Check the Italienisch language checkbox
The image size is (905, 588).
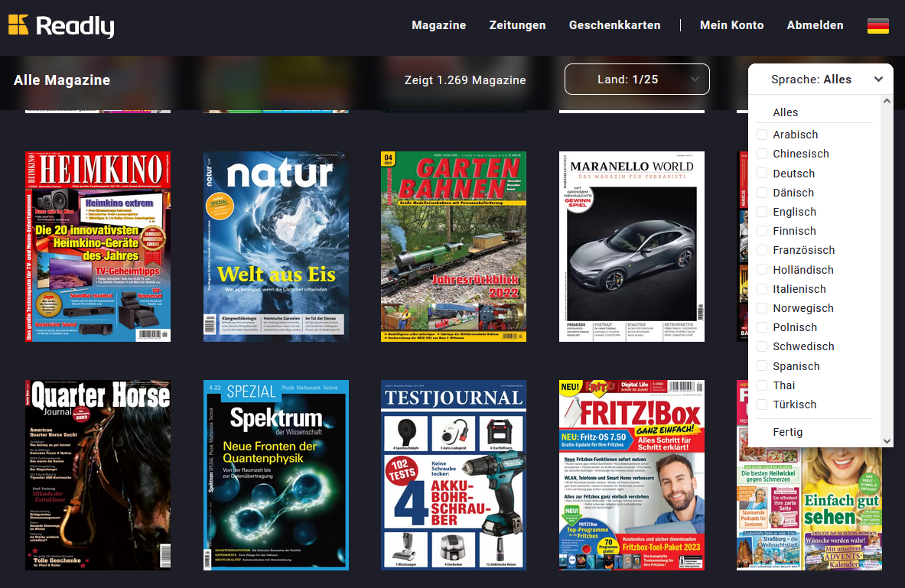tap(762, 288)
